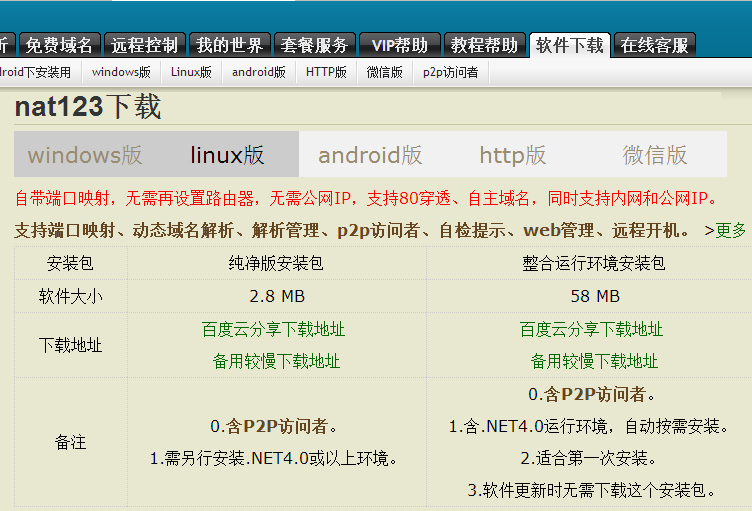Click the 整合运行环境安装包 column header

tap(594, 263)
